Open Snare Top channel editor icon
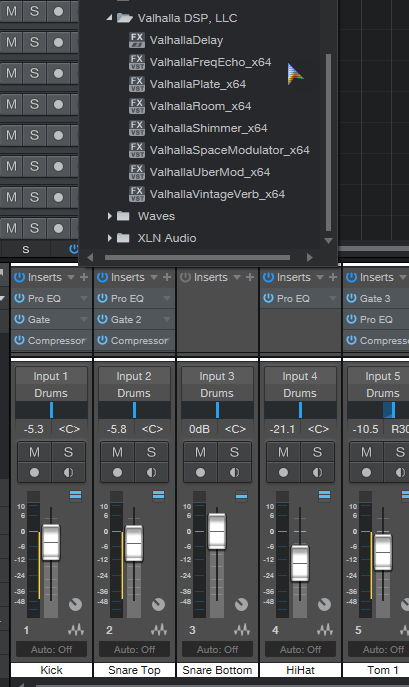This screenshot has height=687, width=409. [x=159, y=630]
